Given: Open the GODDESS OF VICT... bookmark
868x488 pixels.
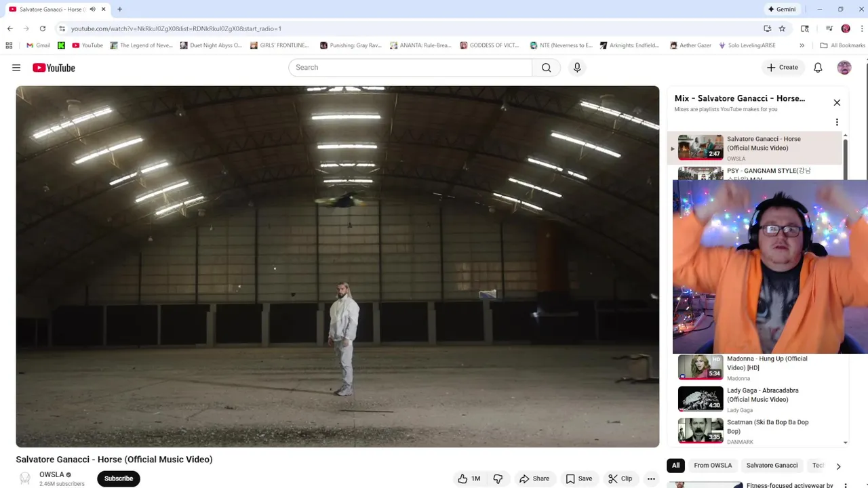Looking at the screenshot, I should pos(490,45).
